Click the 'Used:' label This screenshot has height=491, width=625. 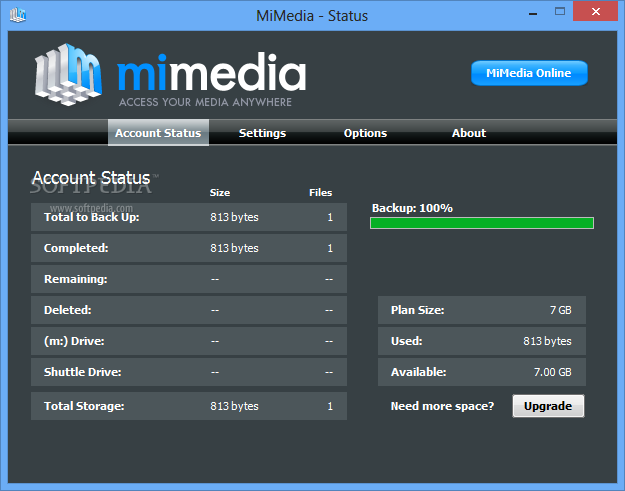tap(406, 341)
